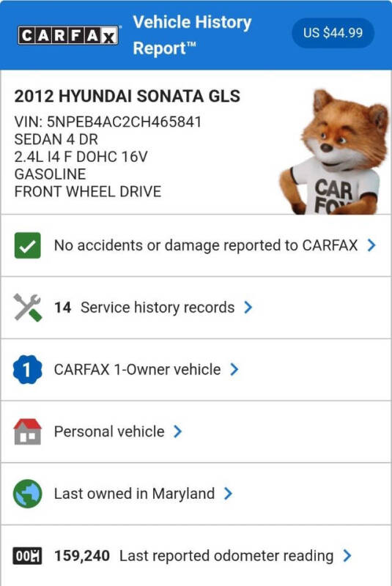
Task: Click the green checkmark no-accidents icon
Action: (27, 245)
